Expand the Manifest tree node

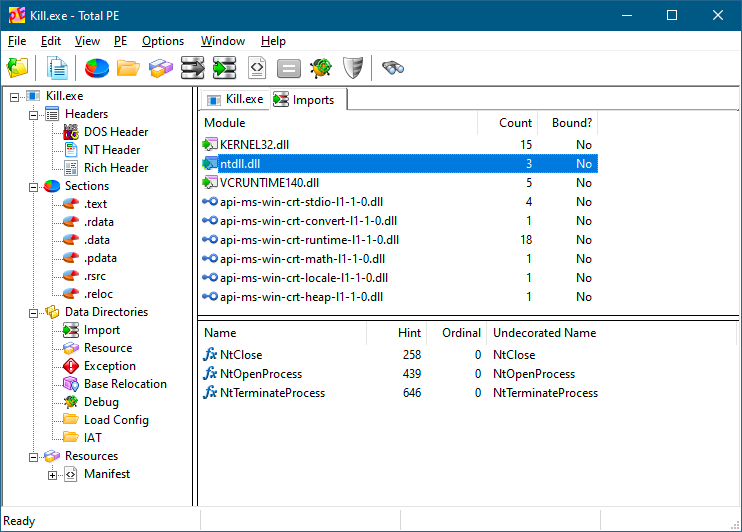pos(53,474)
